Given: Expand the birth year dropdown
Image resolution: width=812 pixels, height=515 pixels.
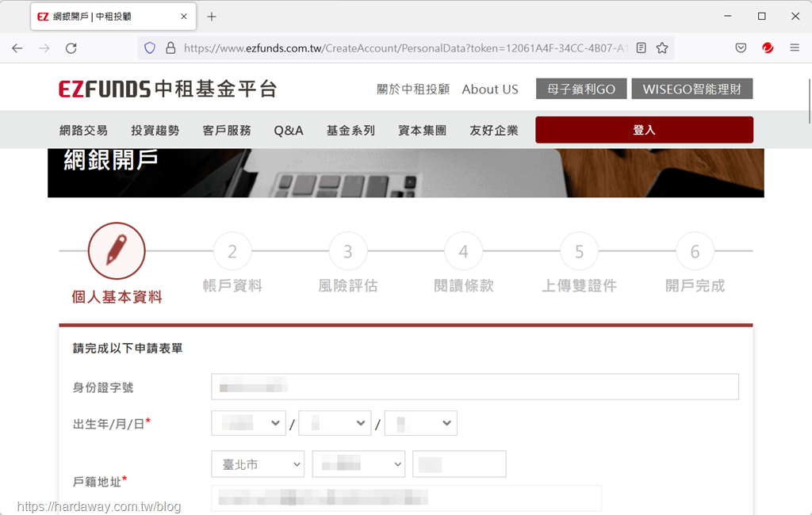Looking at the screenshot, I should pos(248,423).
